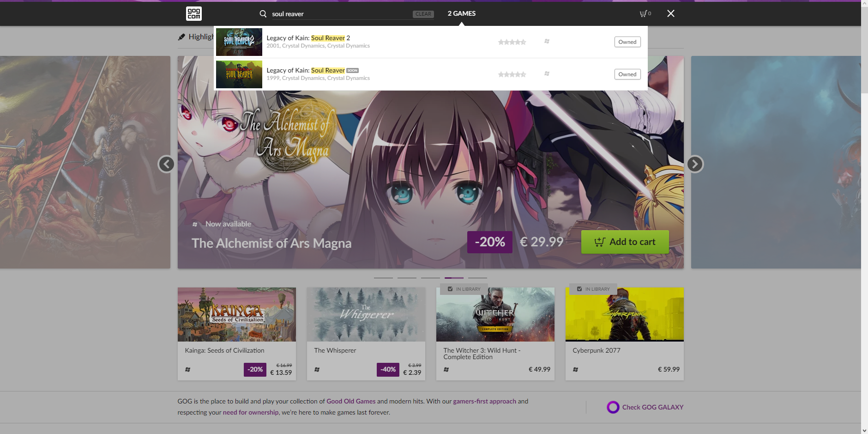The image size is (868, 434).
Task: Click Windows icon on Witcher 3 card
Action: click(x=446, y=369)
